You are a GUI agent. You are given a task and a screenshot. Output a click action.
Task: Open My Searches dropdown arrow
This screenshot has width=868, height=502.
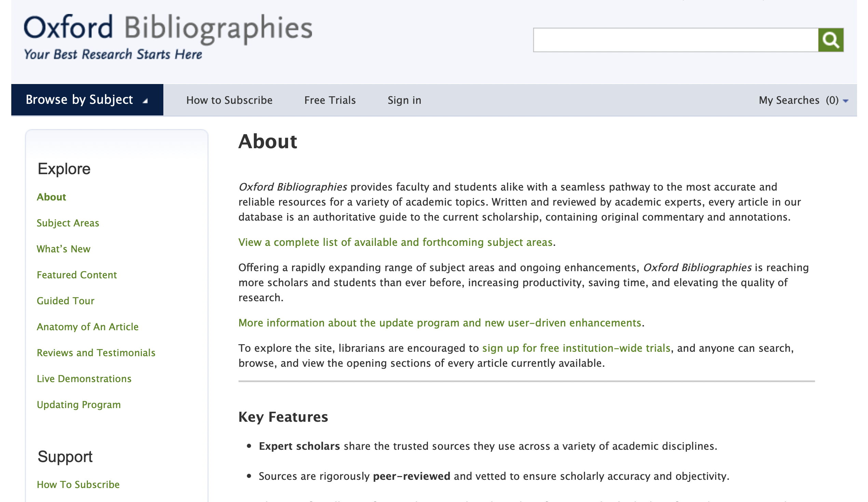point(845,101)
